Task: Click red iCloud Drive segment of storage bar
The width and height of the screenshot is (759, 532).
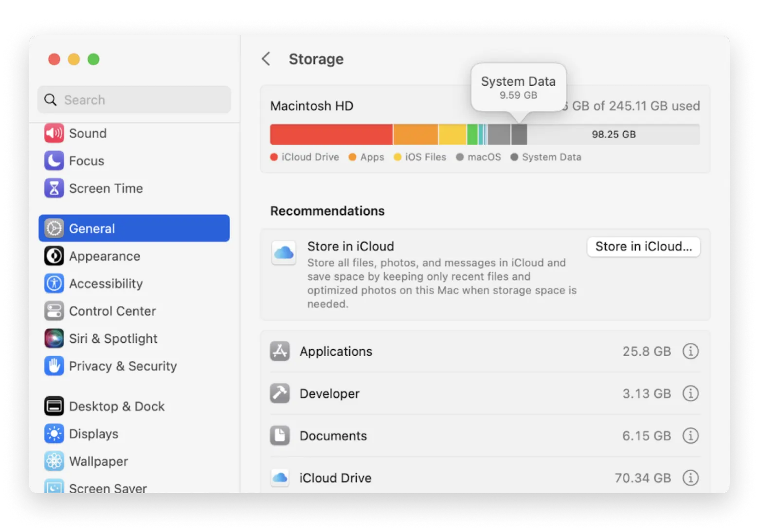Action: pos(331,134)
